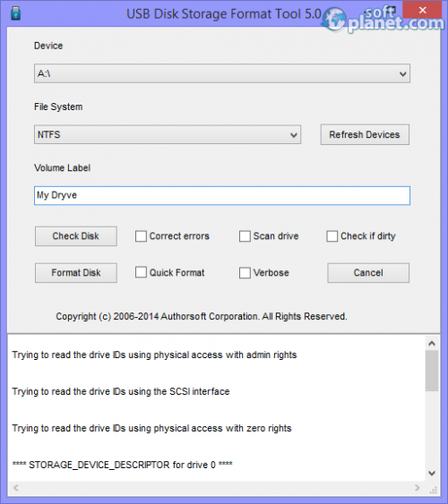Click the Copyright Authorsoft Corporation text
The height and width of the screenshot is (504, 448).
point(202,317)
